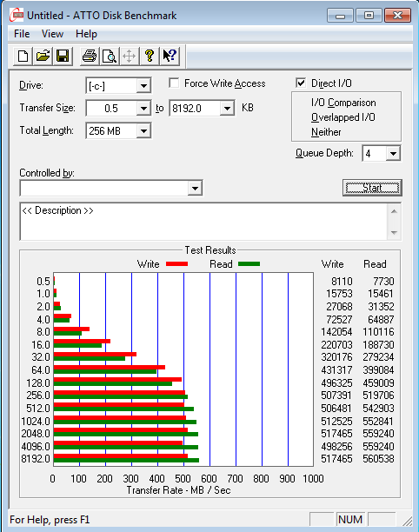Open a benchmark file with folder icon
Image resolution: width=419 pixels, height=532 pixels.
coord(43,56)
